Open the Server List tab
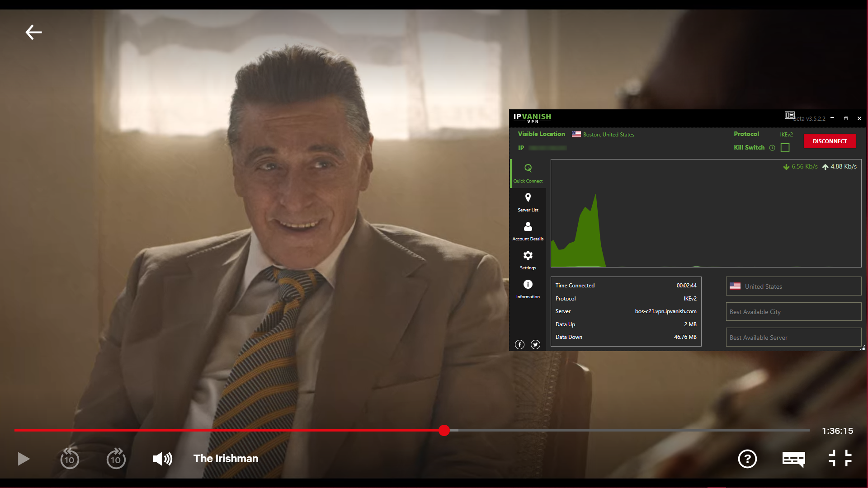 coord(528,202)
